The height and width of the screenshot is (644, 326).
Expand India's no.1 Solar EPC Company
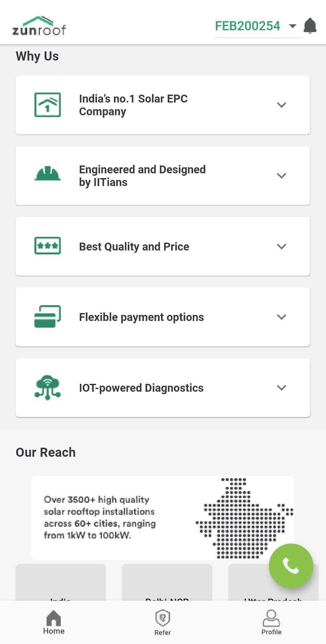tap(281, 105)
